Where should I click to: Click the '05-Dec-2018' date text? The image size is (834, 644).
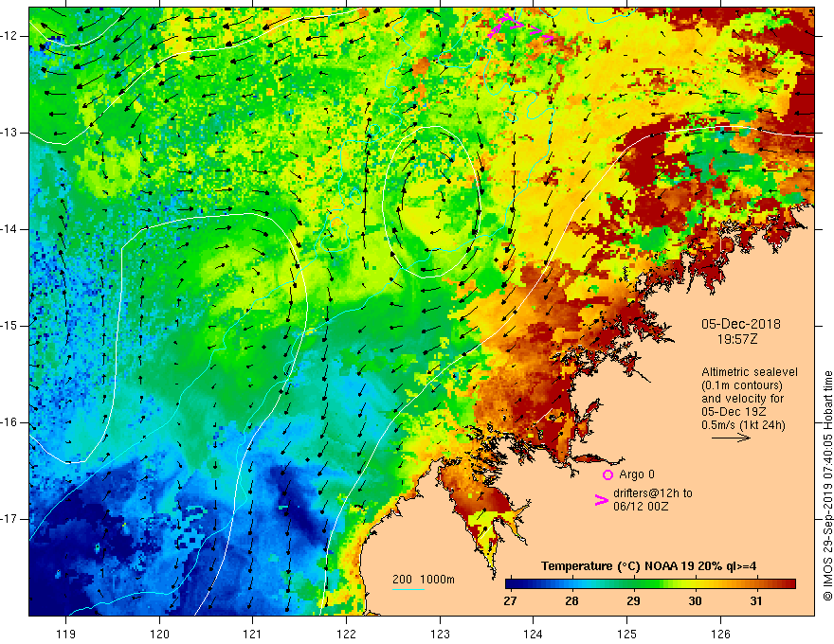(x=740, y=324)
